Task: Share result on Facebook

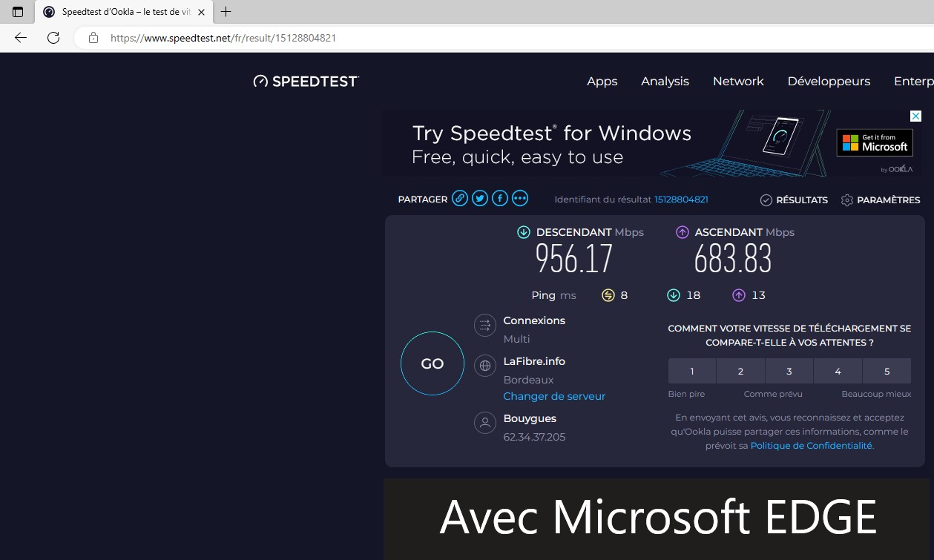Action: coord(500,199)
